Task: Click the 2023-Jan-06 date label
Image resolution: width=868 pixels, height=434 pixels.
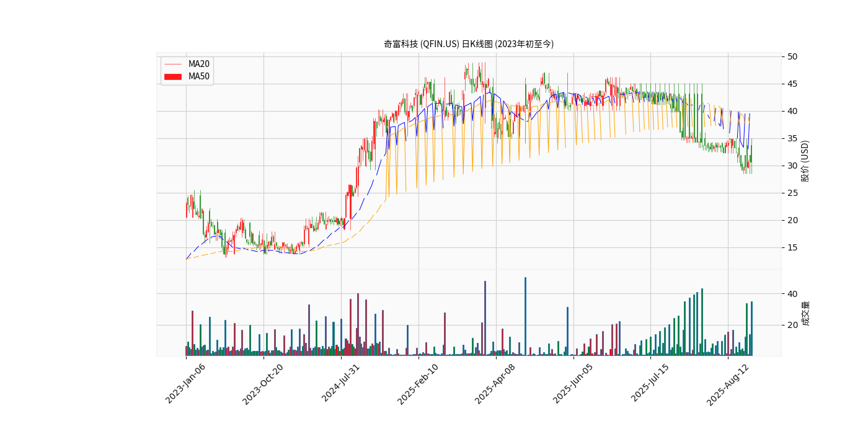Action: tap(185, 384)
